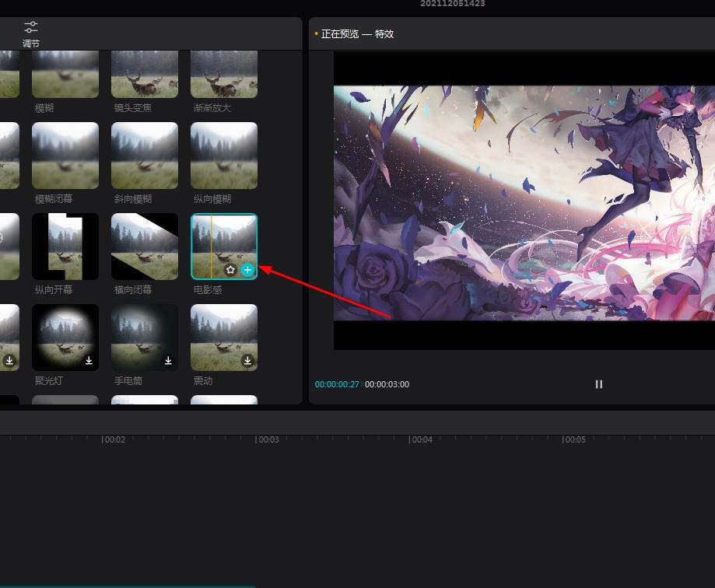
Task: Jump to 00:03 on the timeline ruler
Action: 257,439
